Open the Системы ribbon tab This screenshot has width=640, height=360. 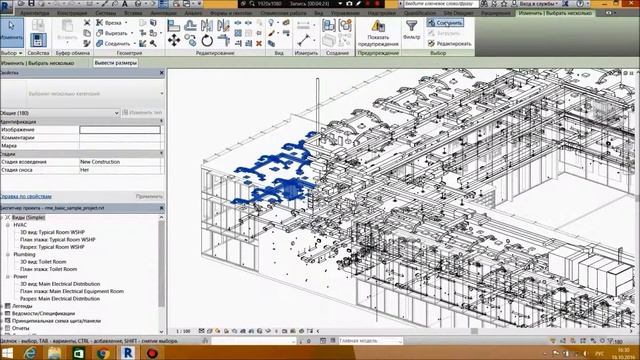click(x=106, y=13)
